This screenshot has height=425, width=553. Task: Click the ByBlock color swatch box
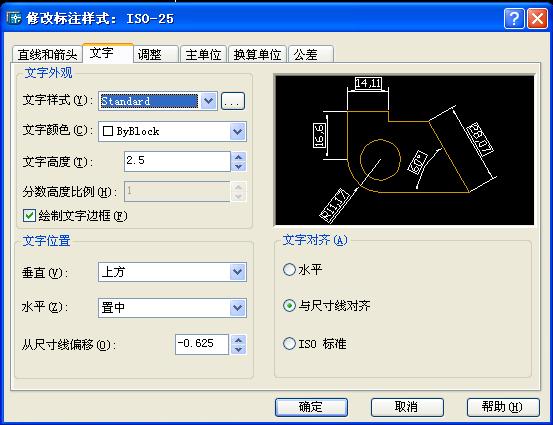108,131
